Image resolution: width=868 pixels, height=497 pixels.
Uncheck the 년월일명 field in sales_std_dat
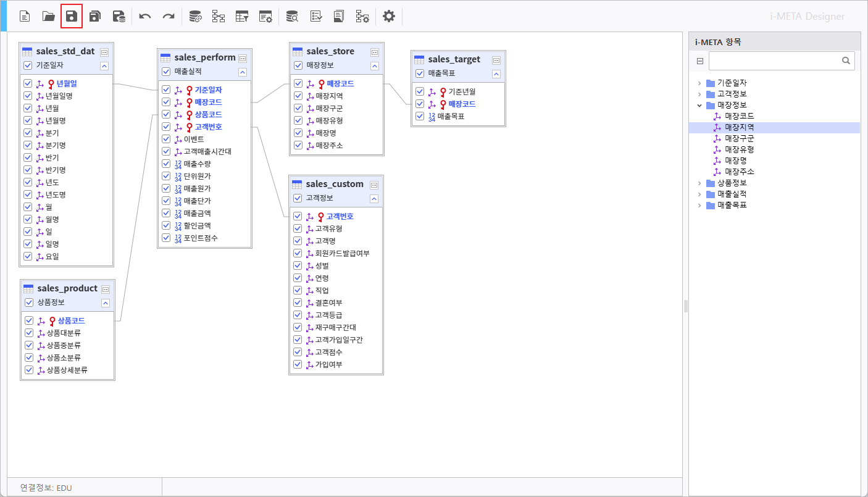28,96
